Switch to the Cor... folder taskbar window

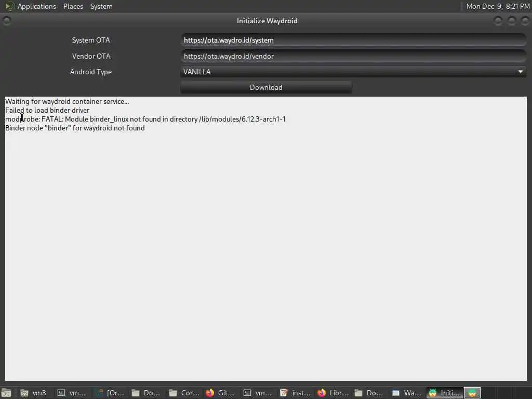(x=184, y=393)
